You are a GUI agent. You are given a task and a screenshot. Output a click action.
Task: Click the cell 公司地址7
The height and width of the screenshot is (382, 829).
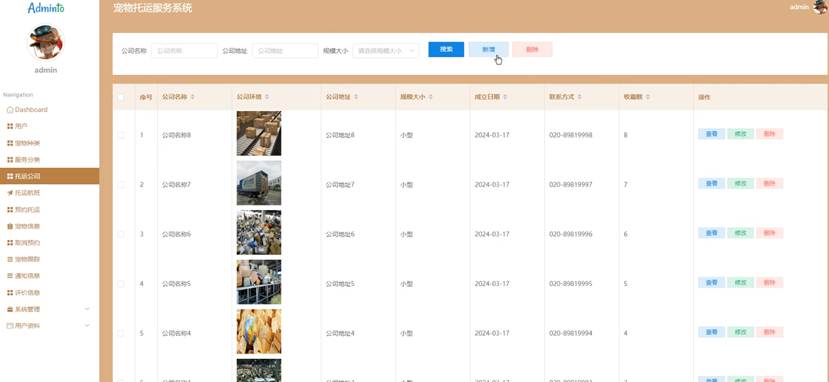click(x=340, y=185)
